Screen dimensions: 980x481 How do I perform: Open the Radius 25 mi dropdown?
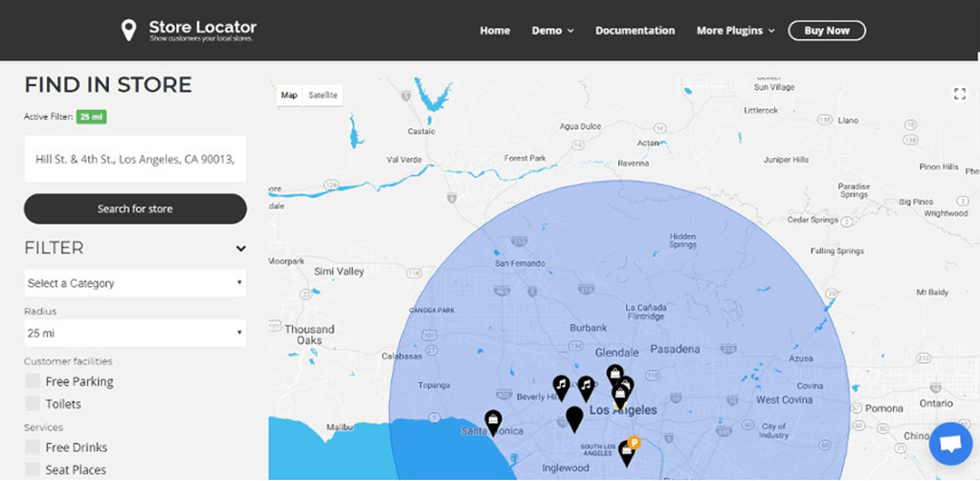135,333
